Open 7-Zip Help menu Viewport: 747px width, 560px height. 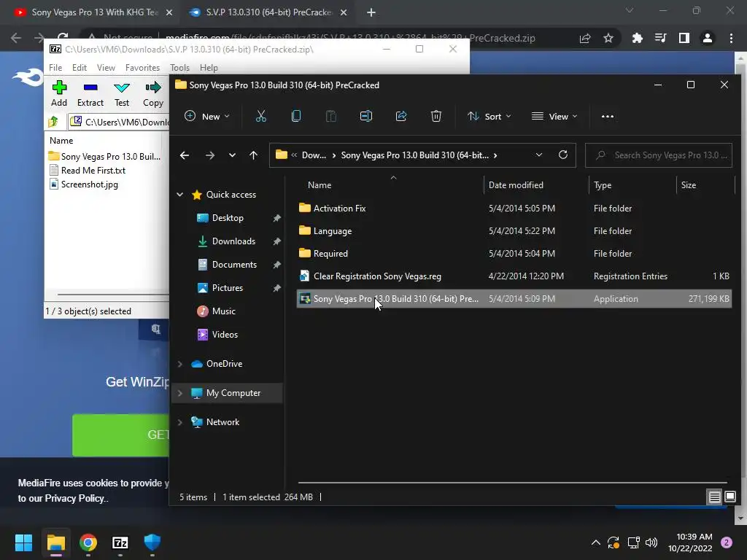click(209, 68)
